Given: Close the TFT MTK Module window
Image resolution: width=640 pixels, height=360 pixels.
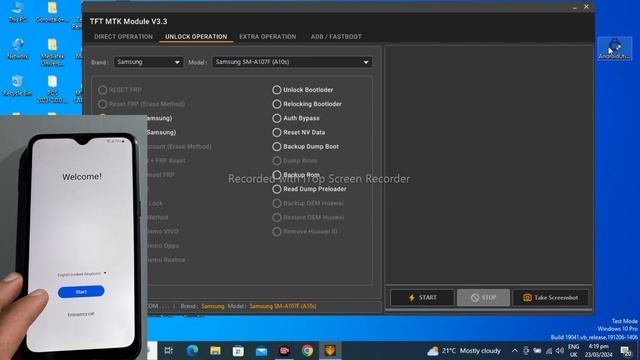Looking at the screenshot, I should click(x=587, y=7).
